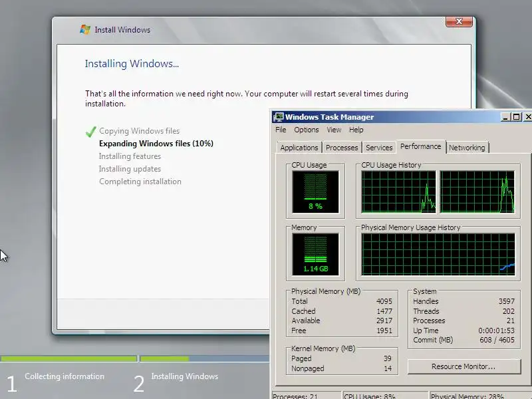Open the File menu in Task Manager
The width and height of the screenshot is (532, 399).
pyautogui.click(x=281, y=130)
